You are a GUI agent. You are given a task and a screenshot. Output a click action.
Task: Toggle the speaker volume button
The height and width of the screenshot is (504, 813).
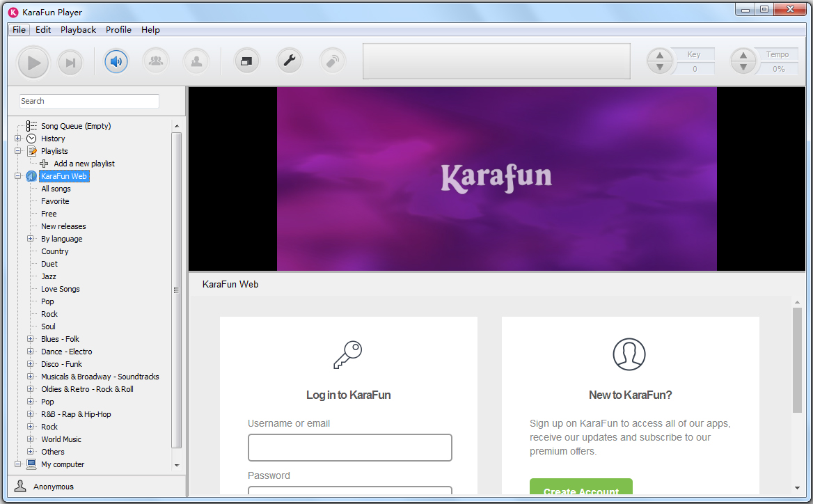click(116, 62)
